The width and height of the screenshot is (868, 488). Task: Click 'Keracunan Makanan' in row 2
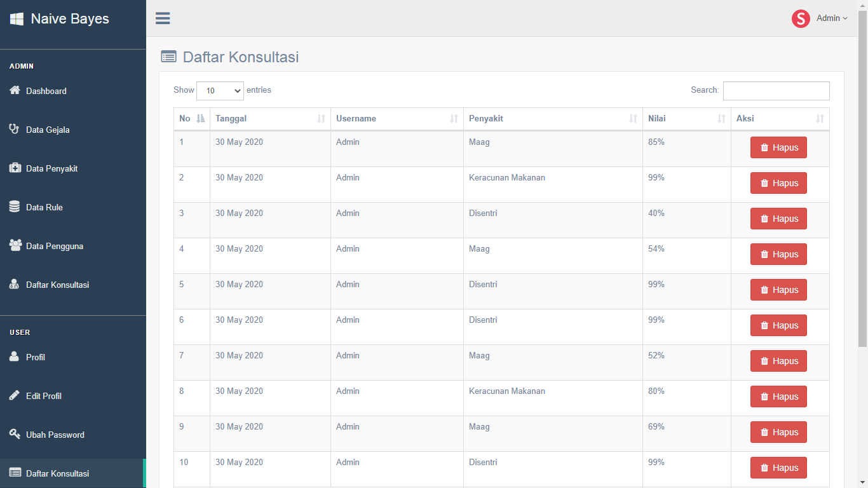pyautogui.click(x=507, y=177)
